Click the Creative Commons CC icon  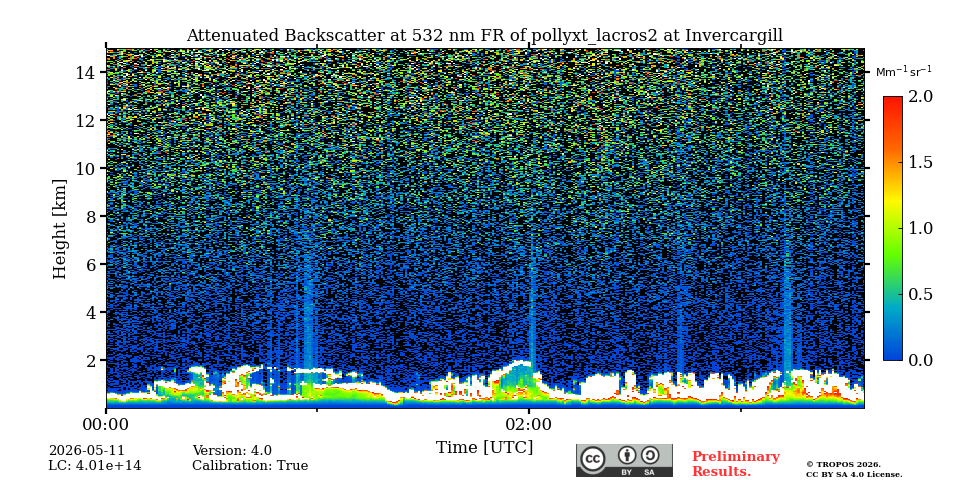(592, 459)
